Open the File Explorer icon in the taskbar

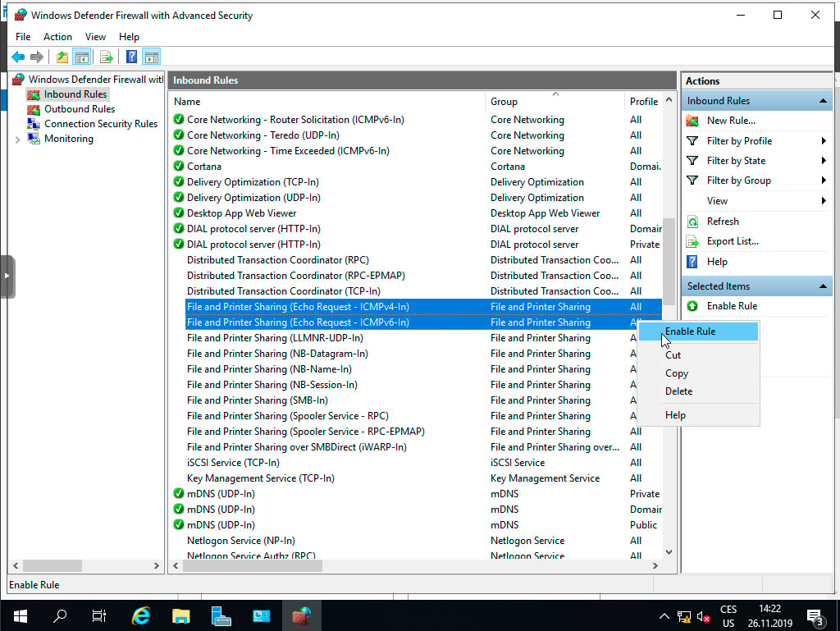pos(180,615)
